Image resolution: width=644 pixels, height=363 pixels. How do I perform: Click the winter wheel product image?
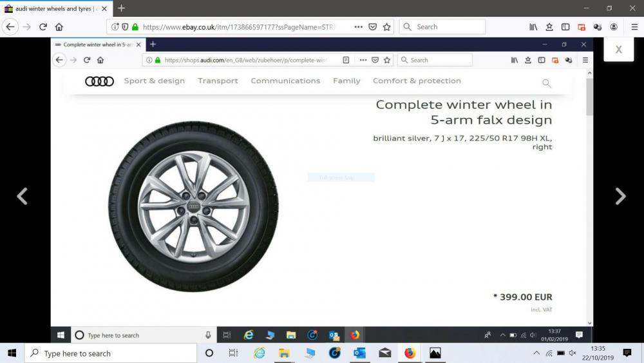(193, 206)
